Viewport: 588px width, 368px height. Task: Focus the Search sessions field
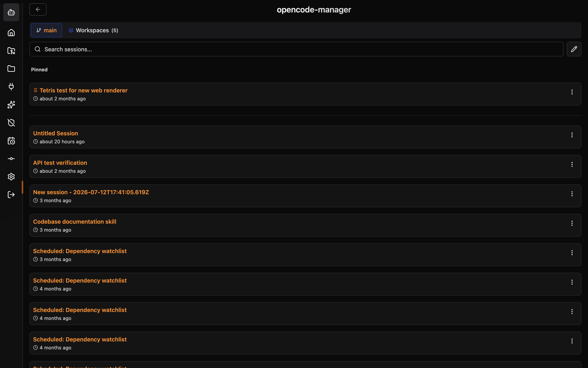(x=296, y=49)
